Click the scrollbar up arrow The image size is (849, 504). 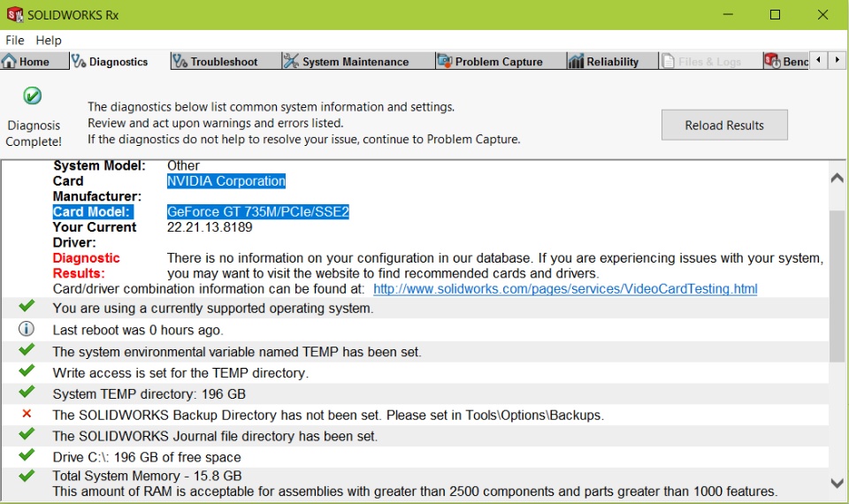click(838, 178)
